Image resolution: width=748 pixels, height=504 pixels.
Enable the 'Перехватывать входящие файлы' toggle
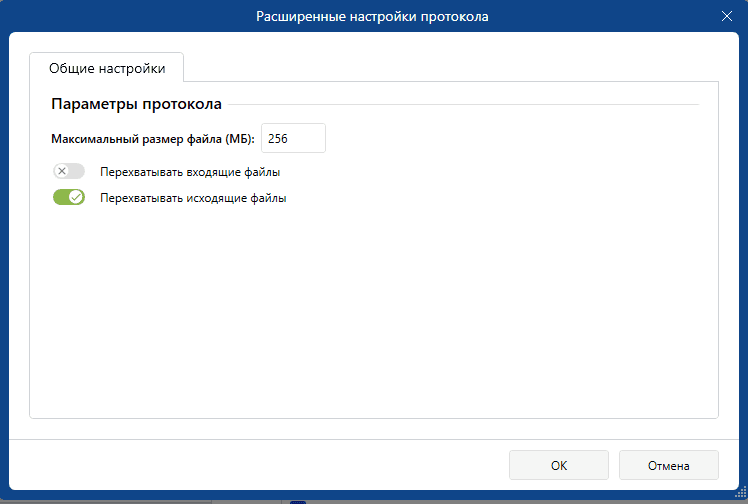(69, 171)
